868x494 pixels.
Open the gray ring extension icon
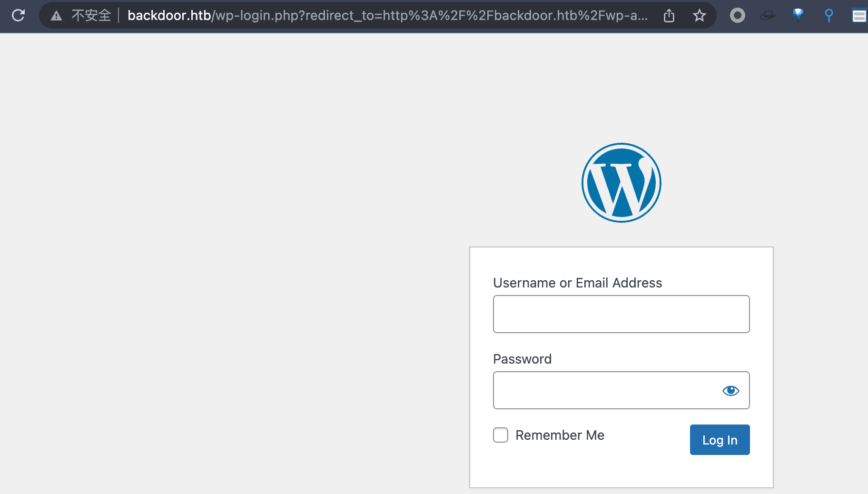pyautogui.click(x=737, y=16)
